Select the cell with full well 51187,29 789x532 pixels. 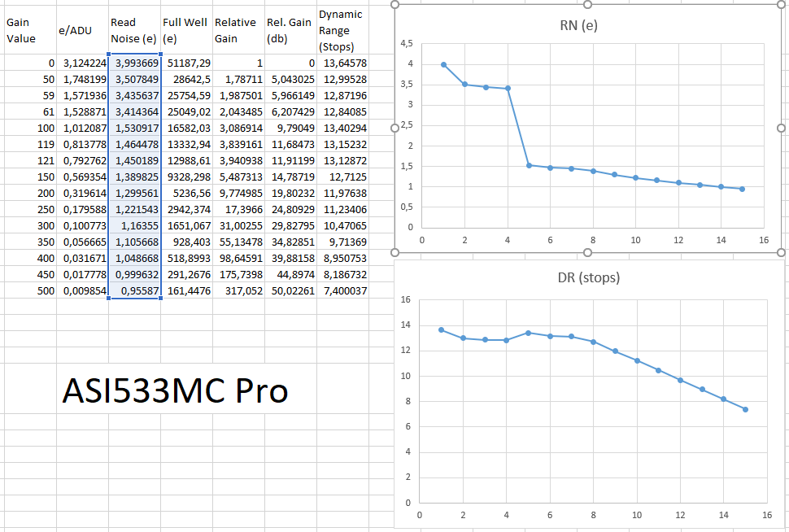point(186,63)
